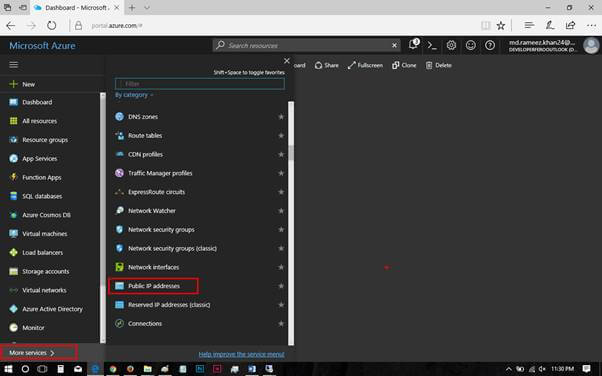Image resolution: width=602 pixels, height=376 pixels.
Task: Collapse the sidebar hamburger menu
Action: (14, 65)
